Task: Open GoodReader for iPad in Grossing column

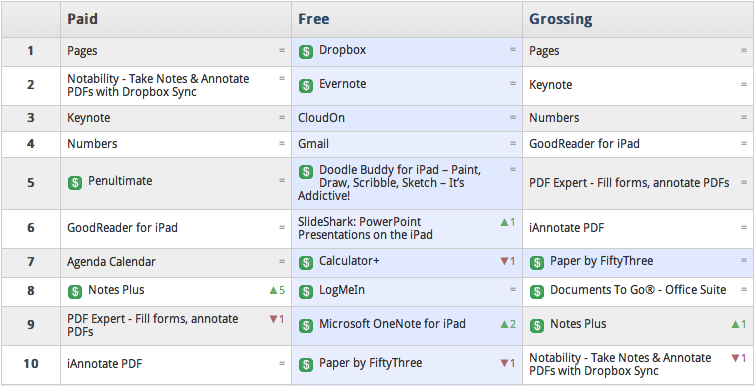Action: click(584, 144)
